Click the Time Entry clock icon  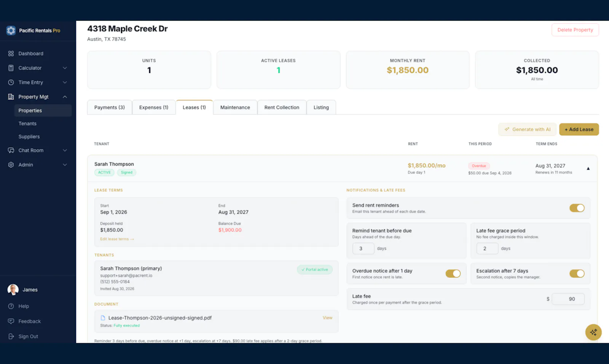coord(11,83)
